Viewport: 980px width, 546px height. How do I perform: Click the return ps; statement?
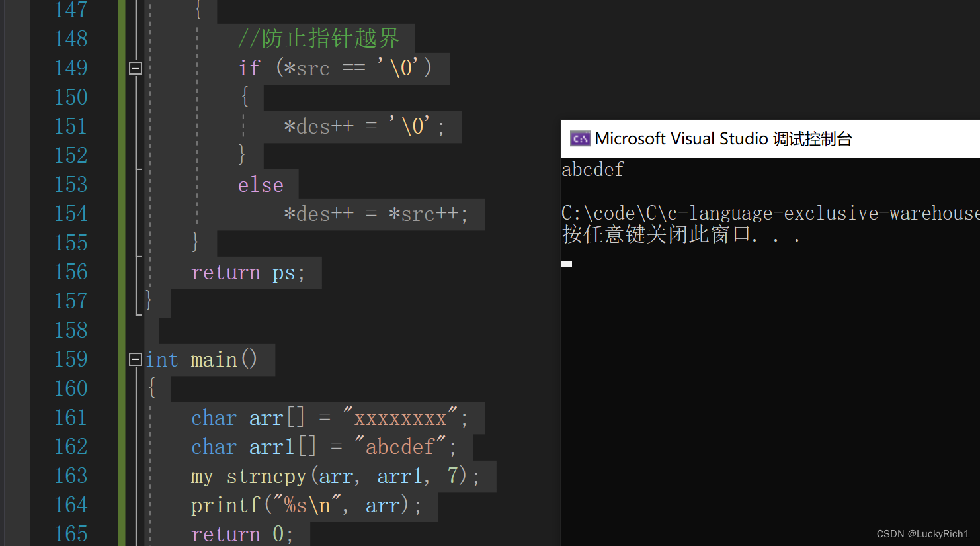pyautogui.click(x=248, y=273)
